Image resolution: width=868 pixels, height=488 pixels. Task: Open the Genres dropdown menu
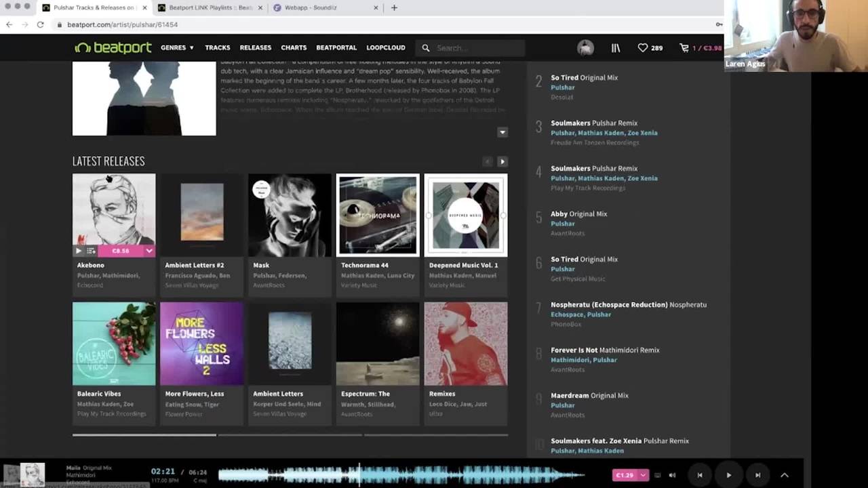tap(177, 47)
